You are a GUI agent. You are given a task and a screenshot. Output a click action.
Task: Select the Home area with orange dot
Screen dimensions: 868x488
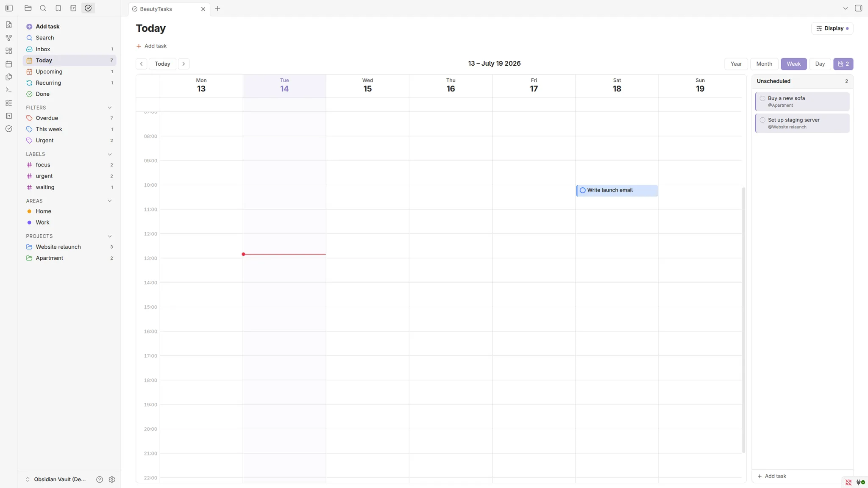click(70, 211)
